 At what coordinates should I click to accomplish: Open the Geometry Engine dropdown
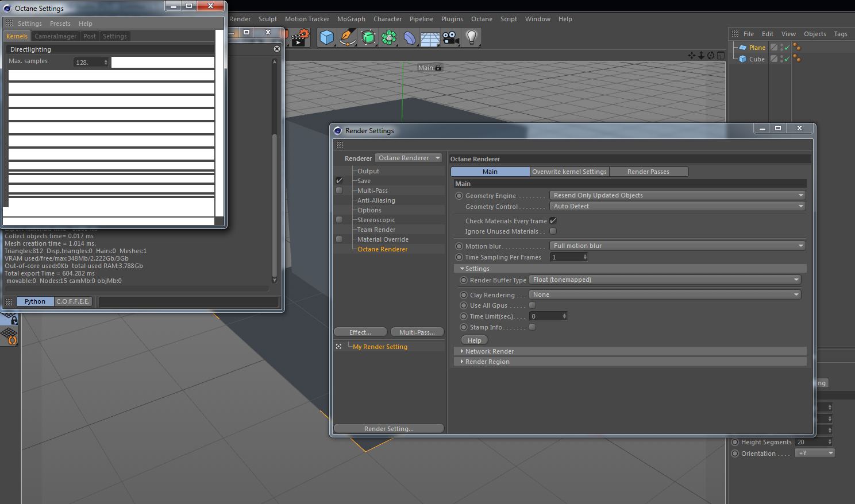[677, 196]
